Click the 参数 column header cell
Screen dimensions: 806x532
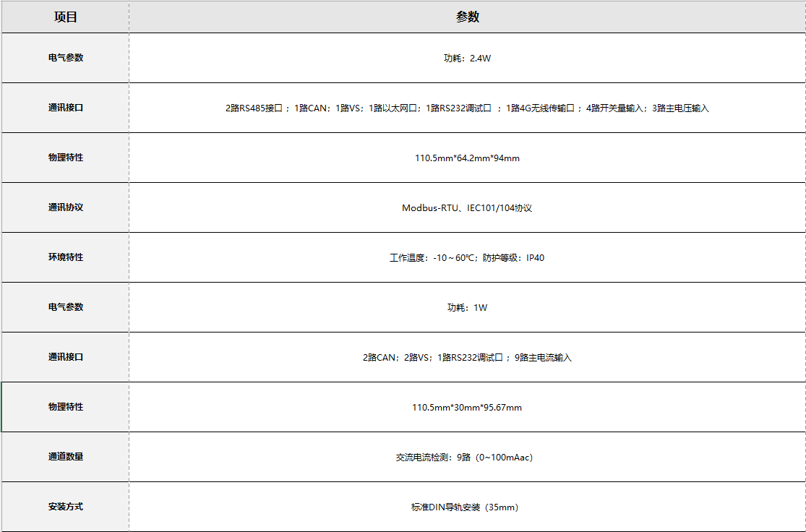467,17
